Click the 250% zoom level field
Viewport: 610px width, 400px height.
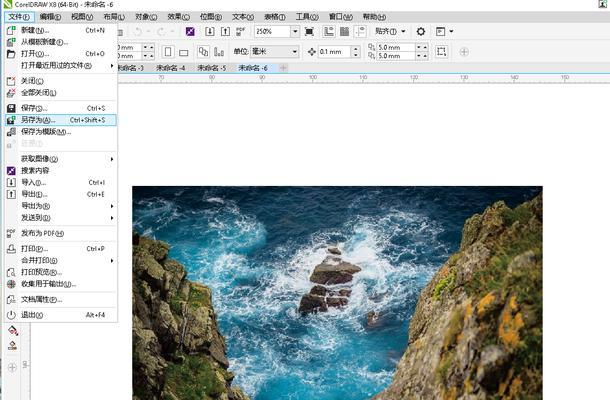(272, 32)
